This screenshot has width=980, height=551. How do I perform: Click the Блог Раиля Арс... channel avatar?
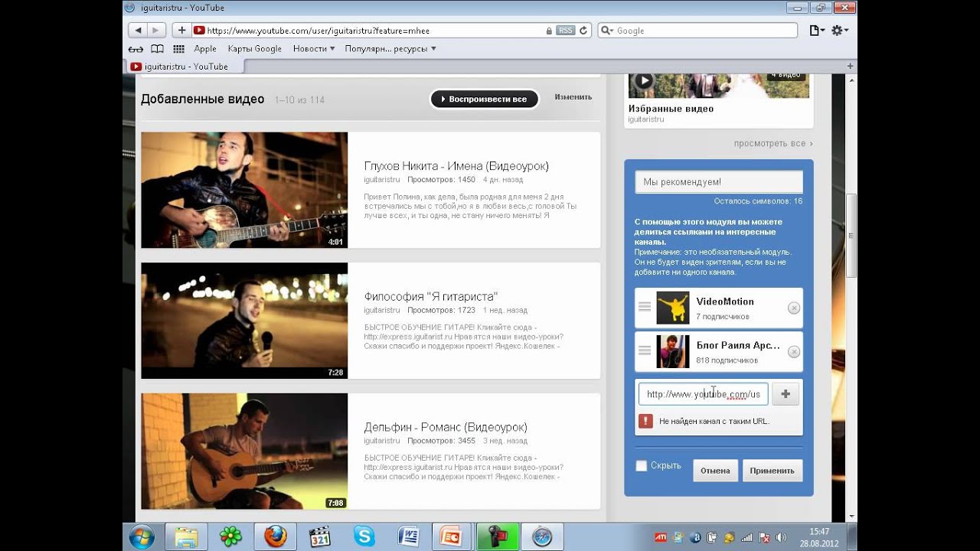(673, 351)
